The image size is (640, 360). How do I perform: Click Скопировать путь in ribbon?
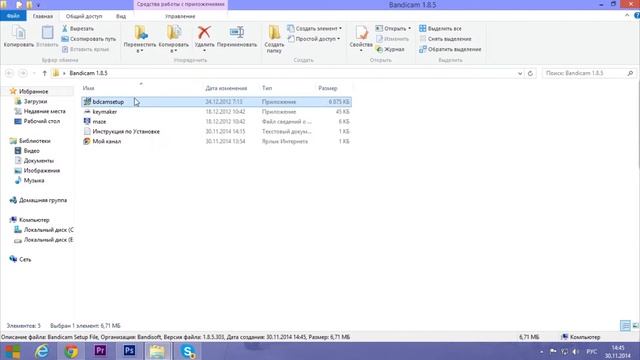pyautogui.click(x=89, y=39)
